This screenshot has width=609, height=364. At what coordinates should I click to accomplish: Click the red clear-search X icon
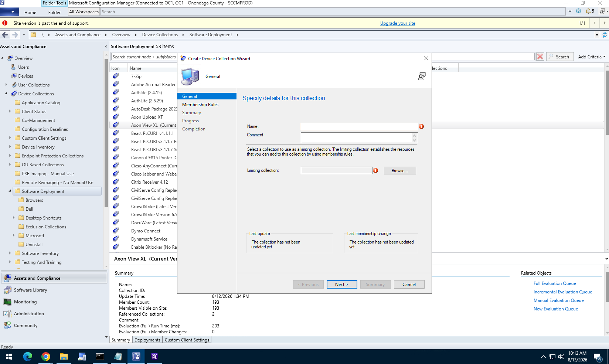tap(540, 57)
